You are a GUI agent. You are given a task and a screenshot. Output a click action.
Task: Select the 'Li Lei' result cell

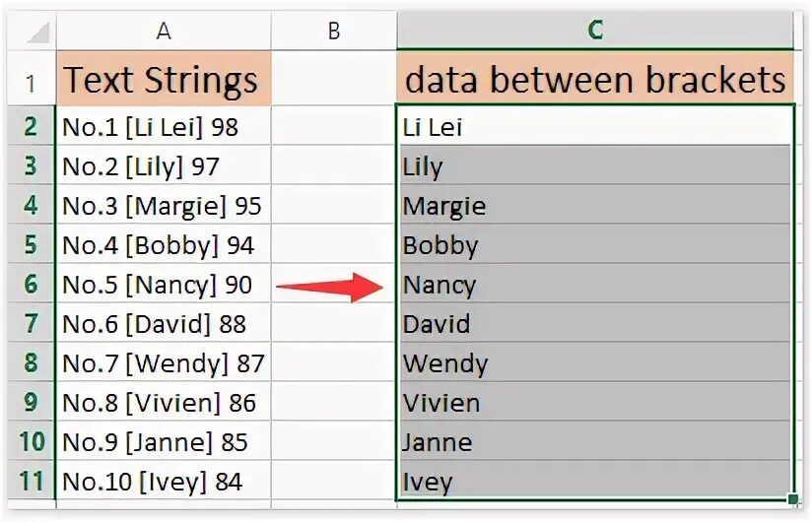pos(595,127)
